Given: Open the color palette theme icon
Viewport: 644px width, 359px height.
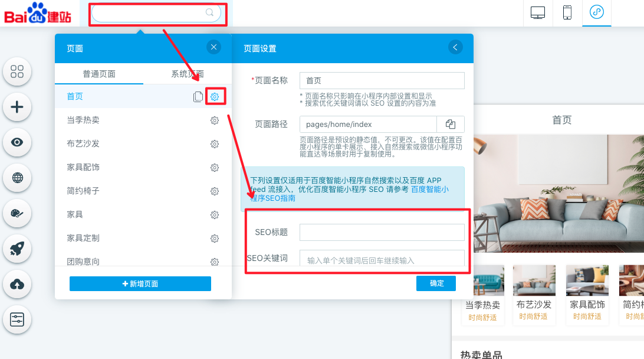Looking at the screenshot, I should tap(17, 213).
